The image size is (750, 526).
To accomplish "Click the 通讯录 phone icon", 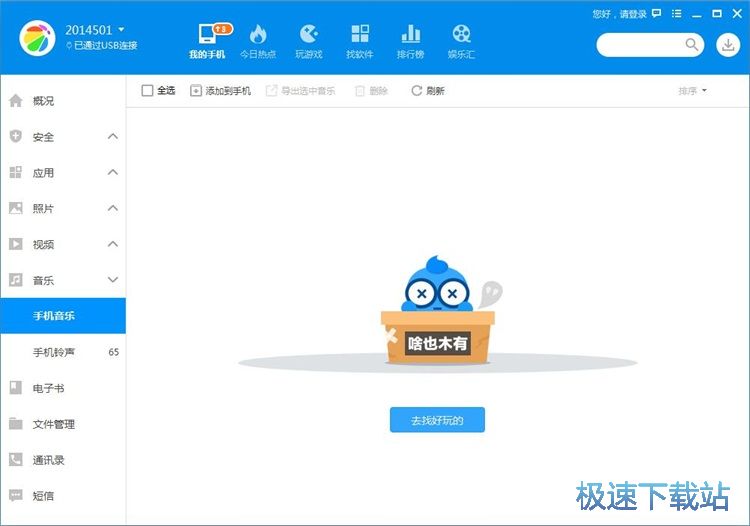I will pyautogui.click(x=16, y=460).
